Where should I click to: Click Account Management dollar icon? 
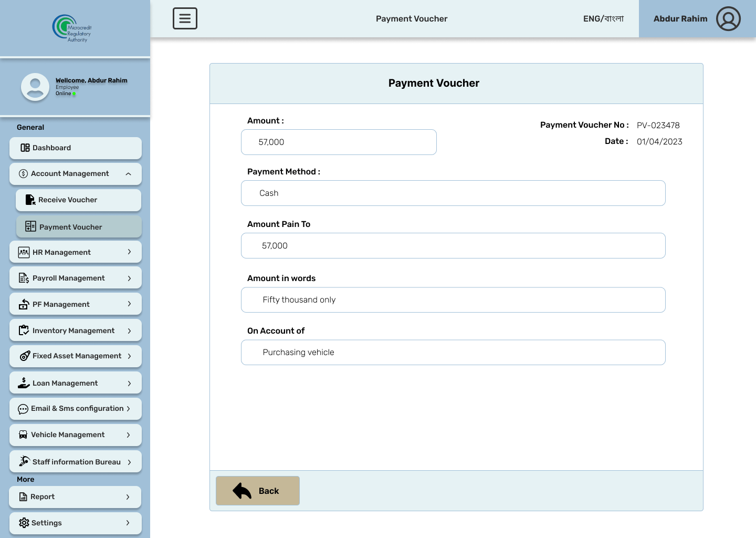click(23, 173)
